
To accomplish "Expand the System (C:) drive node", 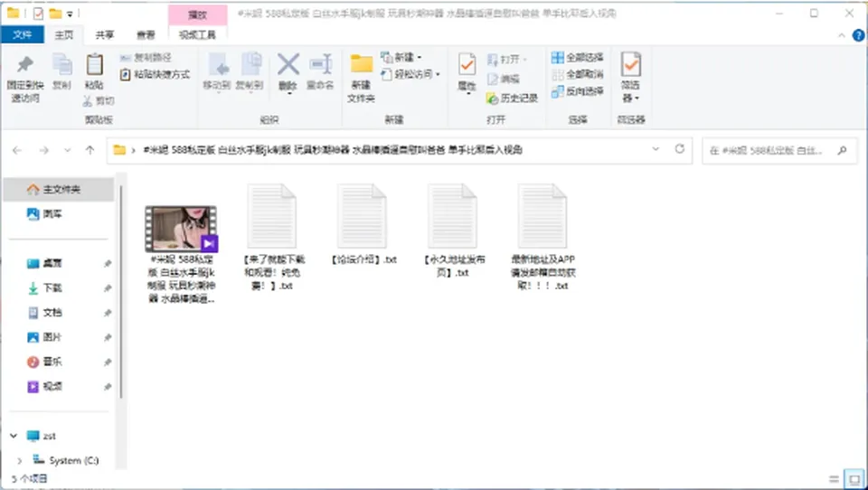I will [20, 461].
